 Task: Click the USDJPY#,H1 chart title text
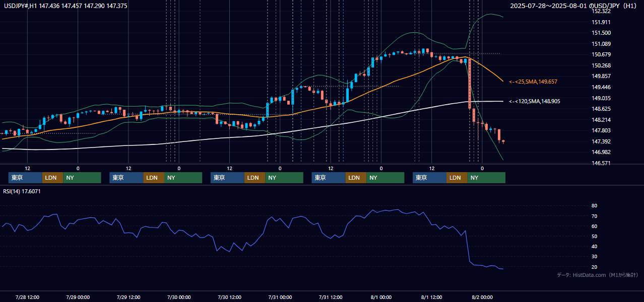point(66,6)
